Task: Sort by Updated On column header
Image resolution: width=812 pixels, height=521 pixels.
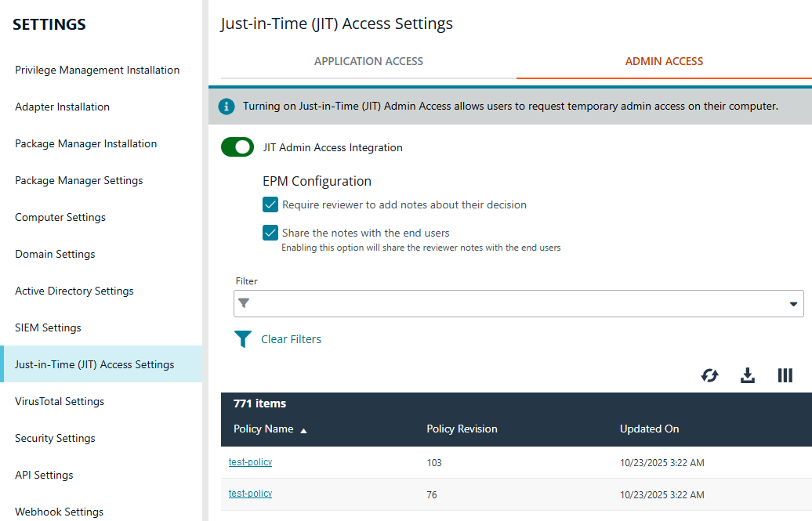Action: (649, 429)
